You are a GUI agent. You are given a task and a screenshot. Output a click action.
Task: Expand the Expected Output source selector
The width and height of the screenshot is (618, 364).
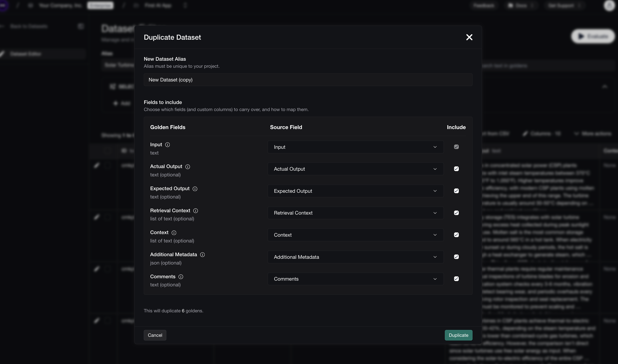355,191
